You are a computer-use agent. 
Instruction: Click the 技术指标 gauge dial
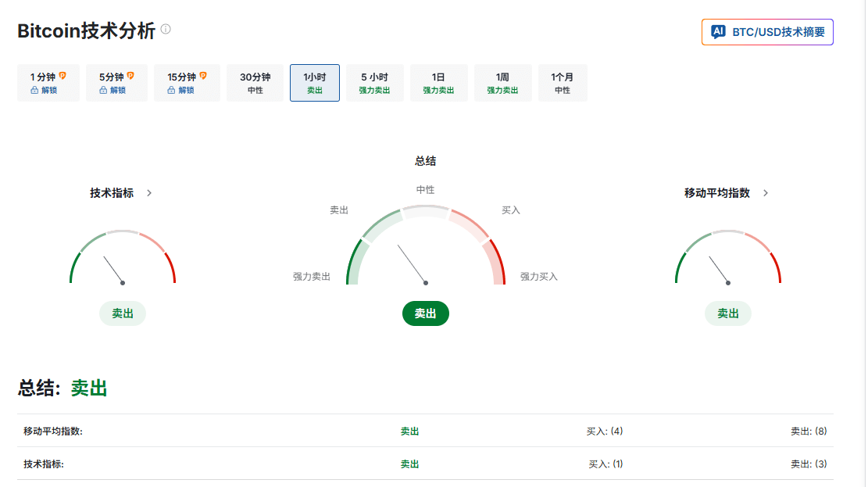123,257
